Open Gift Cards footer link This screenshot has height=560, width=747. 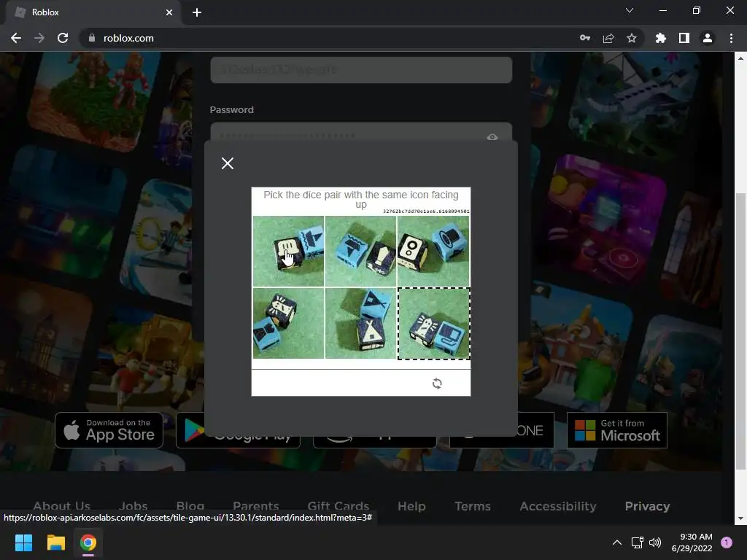[338, 506]
